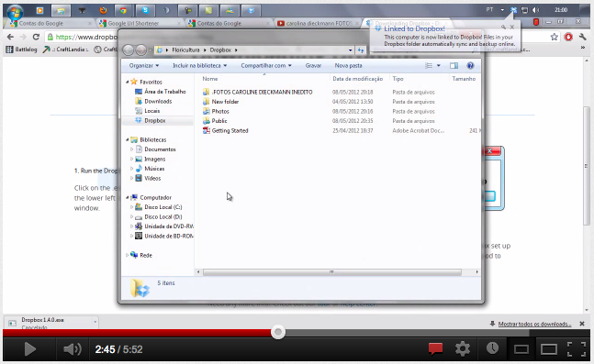Click the Watch Later clock icon
The height and width of the screenshot is (364, 594).
[x=492, y=348]
